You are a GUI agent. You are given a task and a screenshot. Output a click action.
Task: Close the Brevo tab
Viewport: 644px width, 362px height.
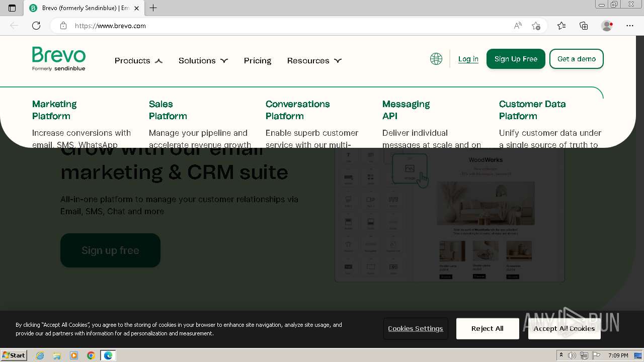[x=136, y=8]
